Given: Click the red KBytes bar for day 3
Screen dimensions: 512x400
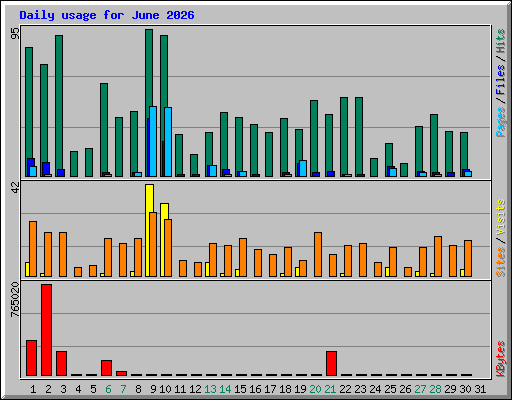Looking at the screenshot, I should 61,363.
